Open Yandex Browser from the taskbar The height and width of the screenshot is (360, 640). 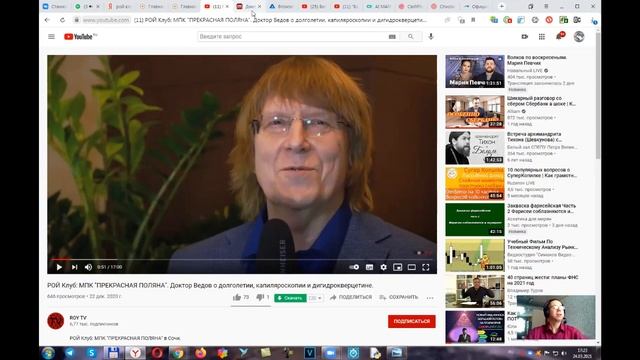135,353
